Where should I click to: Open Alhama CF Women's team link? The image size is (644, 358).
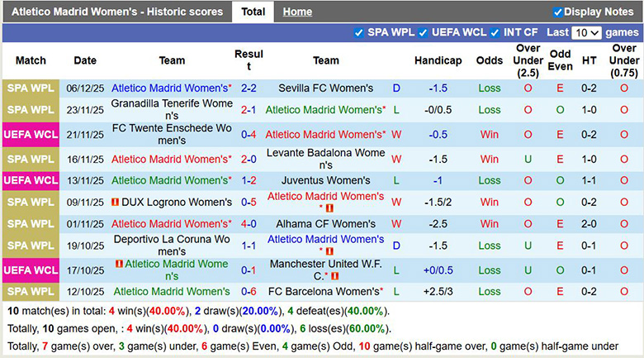pos(325,224)
